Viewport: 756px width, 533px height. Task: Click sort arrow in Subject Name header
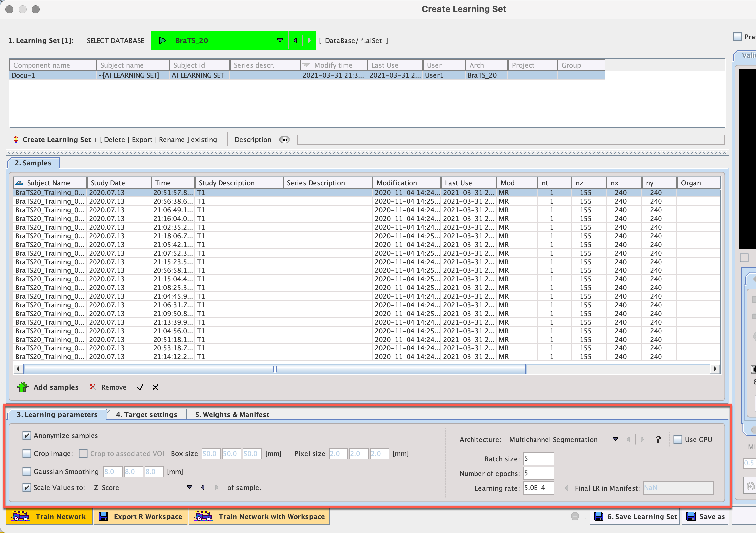click(x=19, y=183)
